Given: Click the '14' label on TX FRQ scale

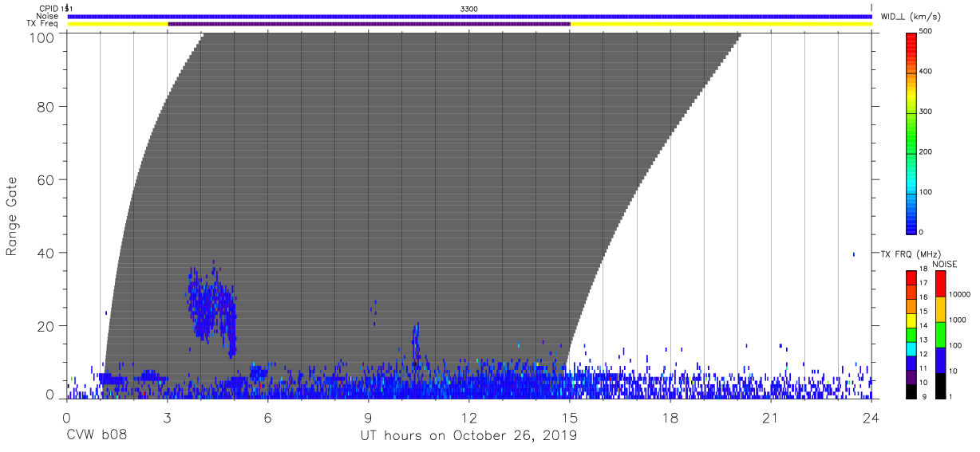Looking at the screenshot, I should tap(923, 326).
